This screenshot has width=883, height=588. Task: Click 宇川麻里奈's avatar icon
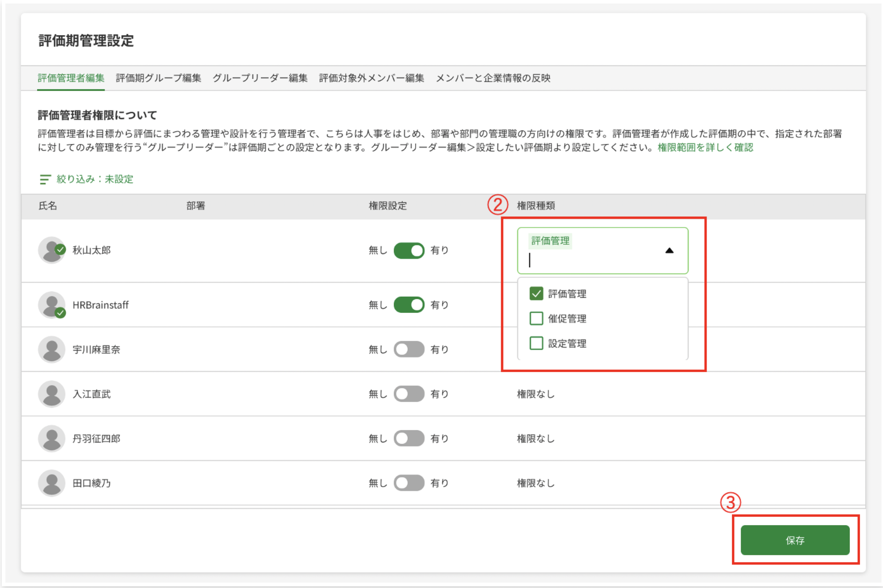pos(51,350)
